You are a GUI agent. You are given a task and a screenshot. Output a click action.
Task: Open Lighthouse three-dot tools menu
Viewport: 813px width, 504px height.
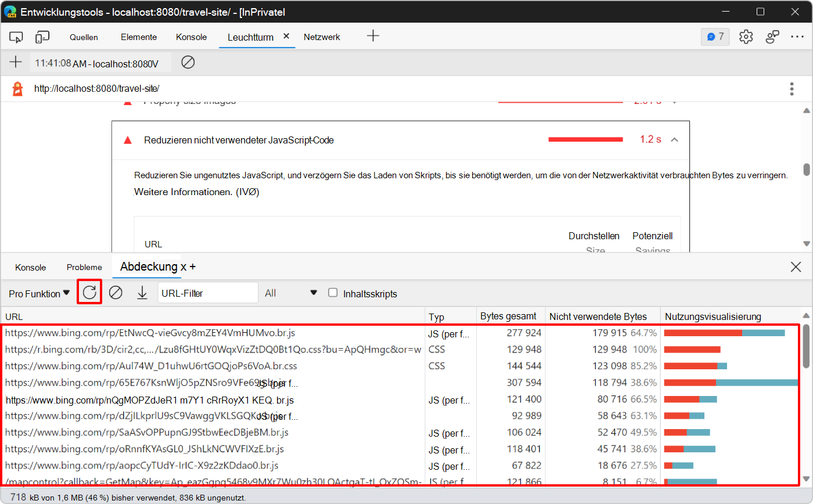(792, 89)
